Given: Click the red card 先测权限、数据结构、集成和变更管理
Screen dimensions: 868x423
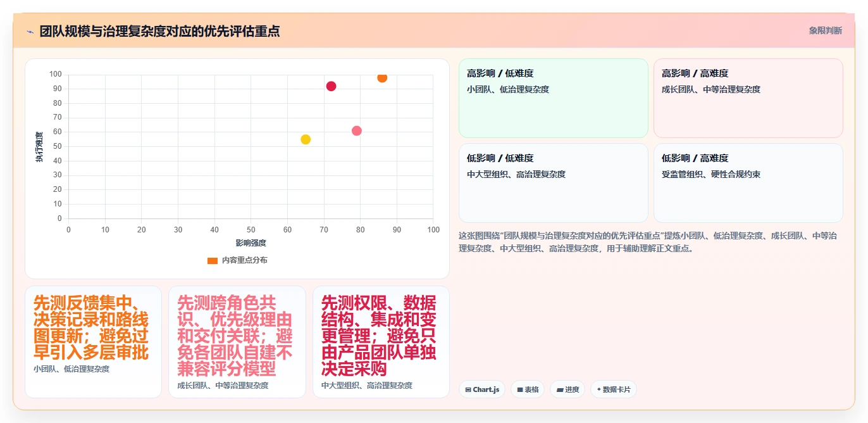Looking at the screenshot, I should (x=381, y=342).
